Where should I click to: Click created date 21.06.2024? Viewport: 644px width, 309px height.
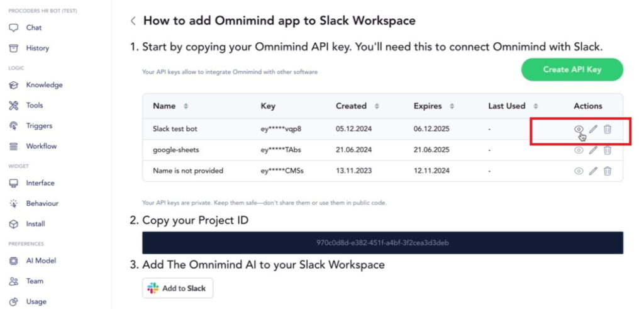[353, 150]
